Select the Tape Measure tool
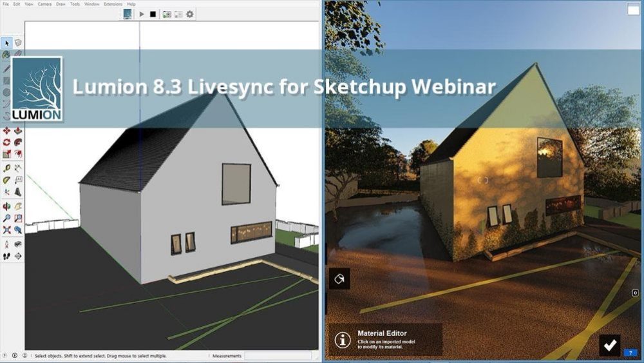 pyautogui.click(x=6, y=168)
